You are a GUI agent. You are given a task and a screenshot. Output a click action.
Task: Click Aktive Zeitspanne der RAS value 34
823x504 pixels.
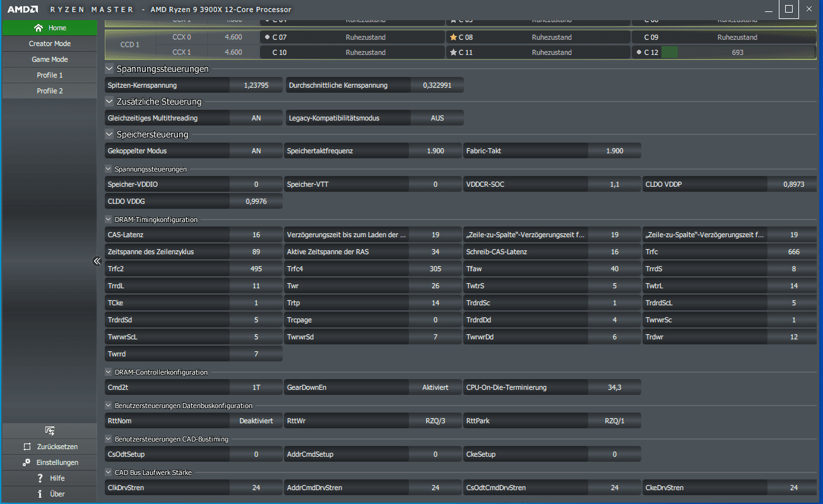[435, 252]
